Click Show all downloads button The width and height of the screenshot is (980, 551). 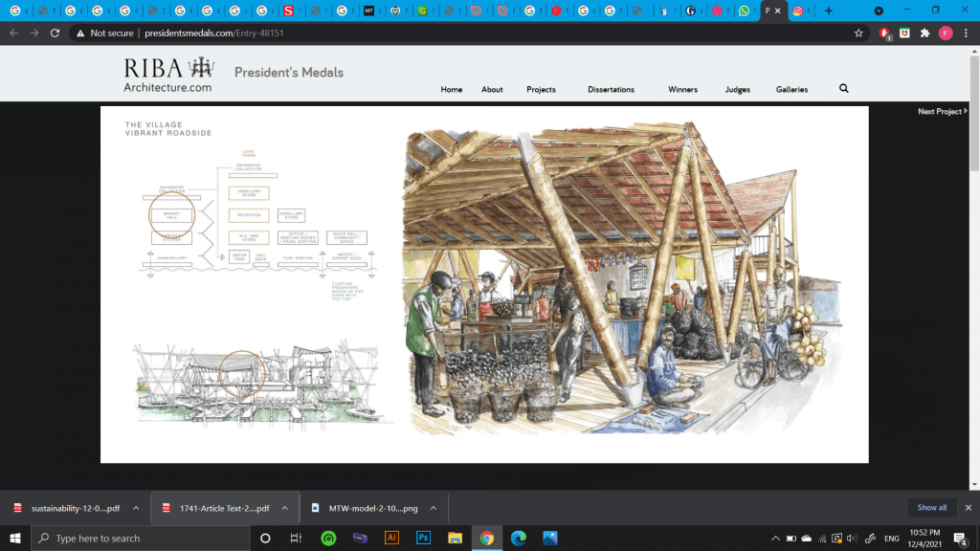point(931,508)
